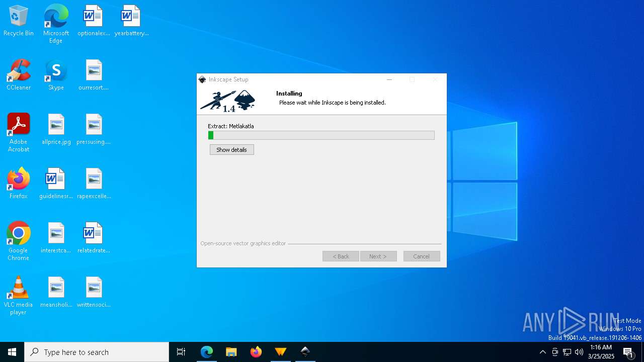Select the meansholi image file on desktop
This screenshot has width=644, height=362.
(56, 292)
